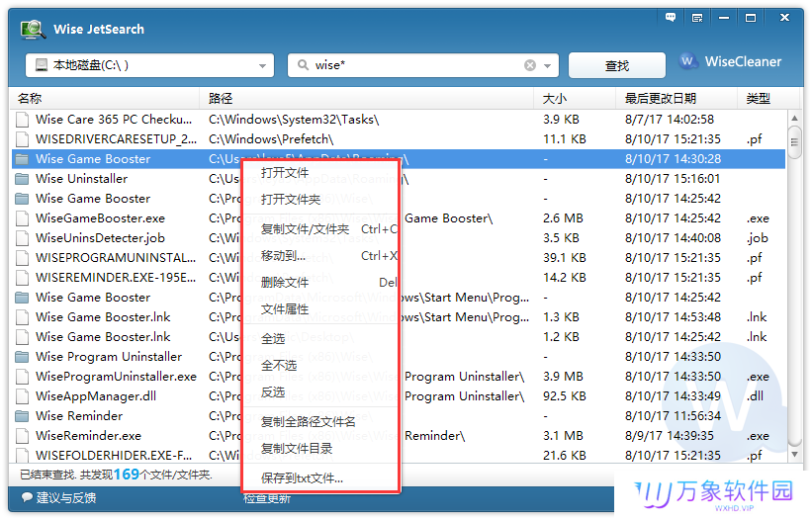Clear the search box with the X icon
Screen dimensions: 812x520
pyautogui.click(x=530, y=65)
